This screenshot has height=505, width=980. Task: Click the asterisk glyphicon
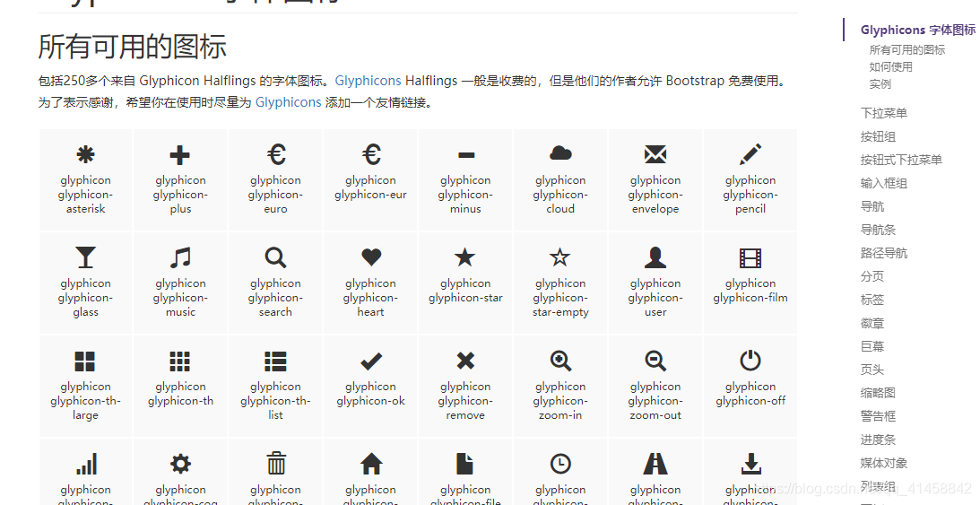pos(85,154)
